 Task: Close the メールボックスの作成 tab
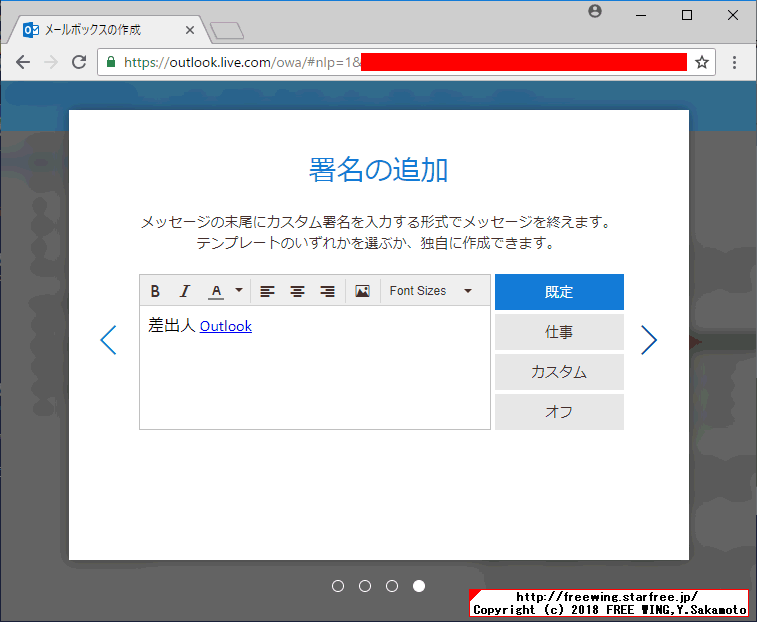(190, 30)
